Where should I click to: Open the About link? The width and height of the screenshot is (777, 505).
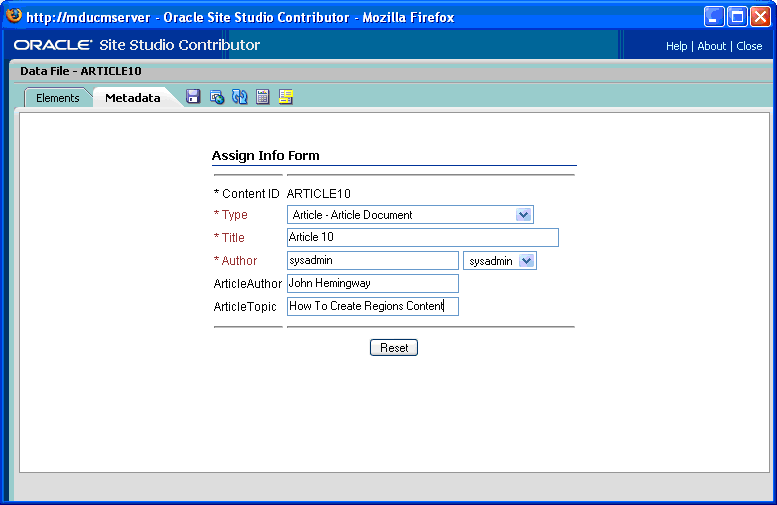click(x=712, y=46)
